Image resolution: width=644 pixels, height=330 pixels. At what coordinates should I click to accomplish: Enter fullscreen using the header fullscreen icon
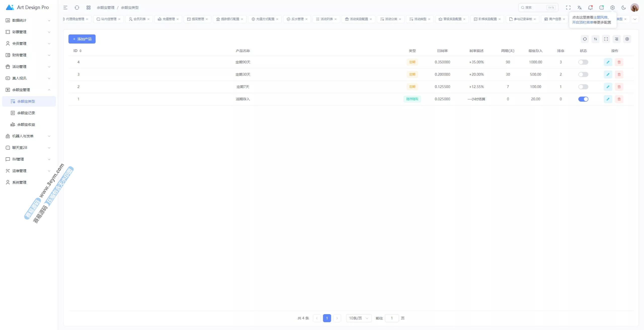(568, 8)
